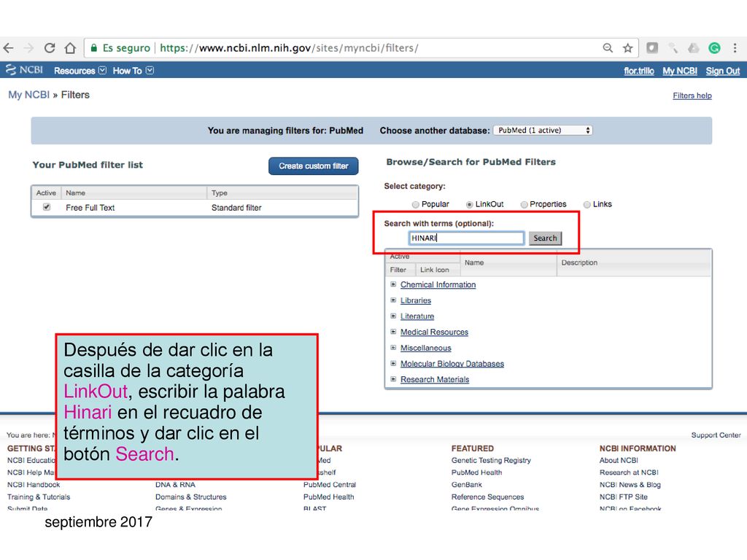747x560 pixels.
Task: Open the browser three-dot menu
Action: coord(735,48)
